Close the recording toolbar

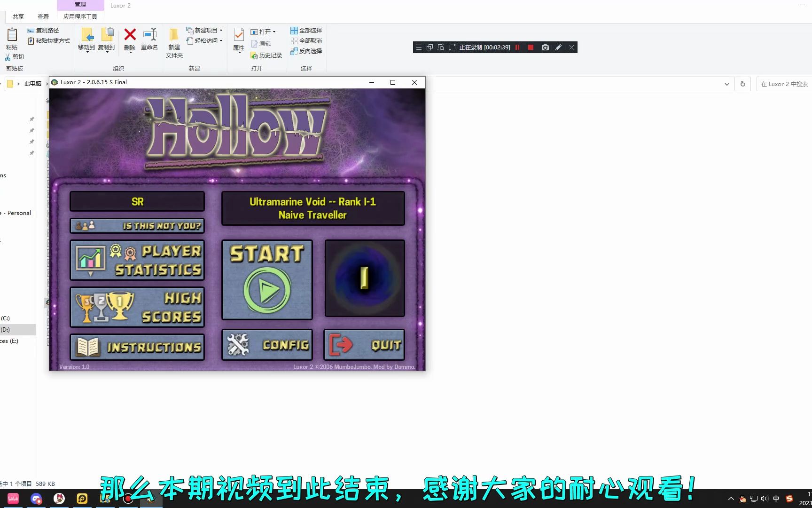point(571,48)
